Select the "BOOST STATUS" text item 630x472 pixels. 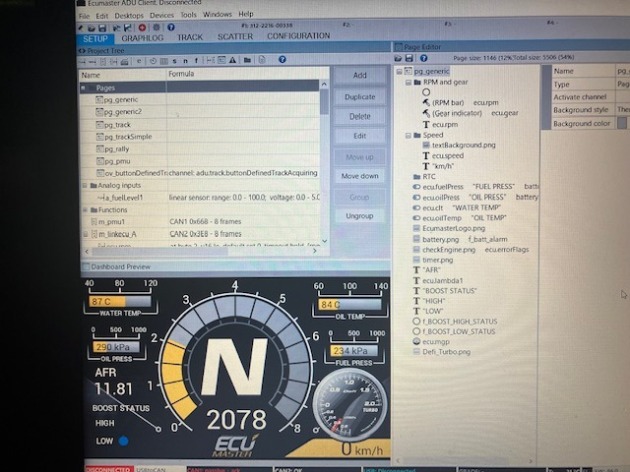point(445,291)
